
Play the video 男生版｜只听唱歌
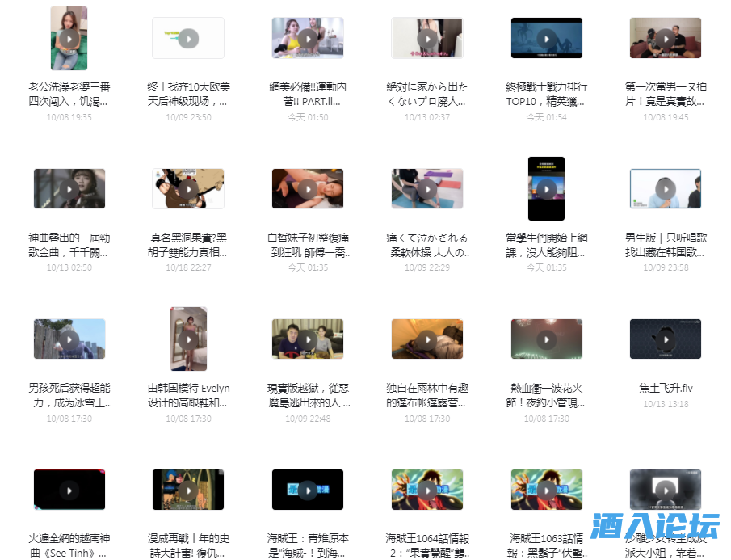click(666, 189)
